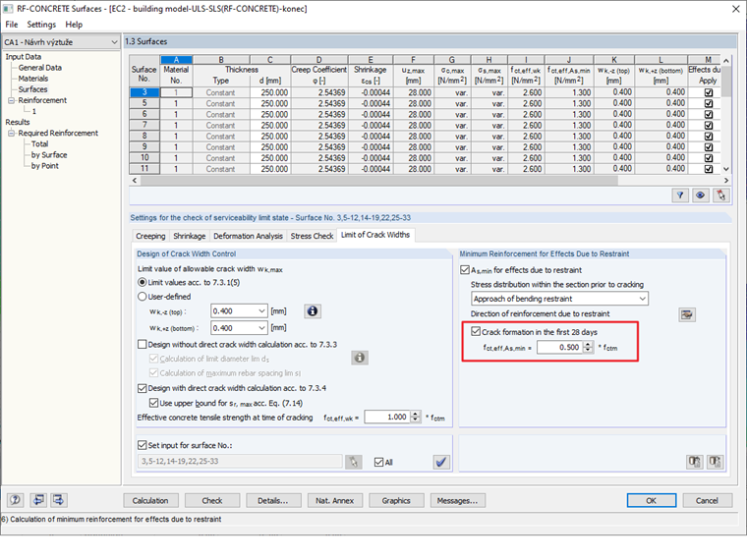Click the fct,eff,As,min value field 0.500
The image size is (747, 560).
[x=560, y=347]
